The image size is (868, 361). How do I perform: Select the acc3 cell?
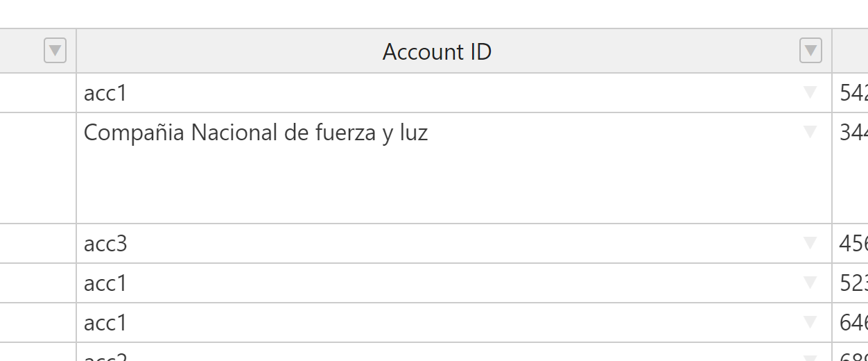[x=454, y=244]
